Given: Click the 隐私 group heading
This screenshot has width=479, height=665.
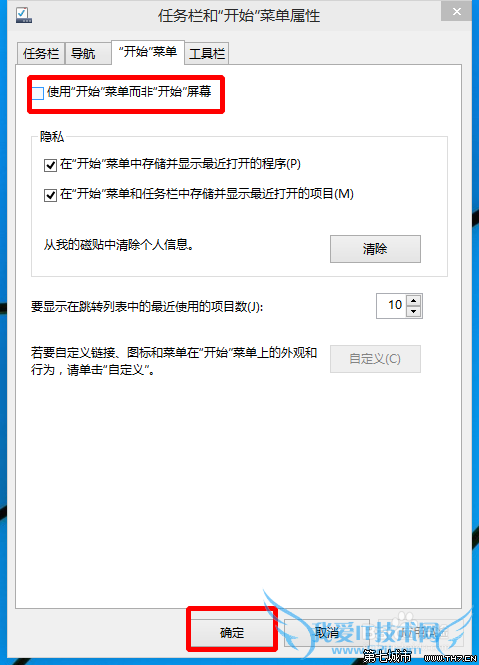Looking at the screenshot, I should (52, 137).
